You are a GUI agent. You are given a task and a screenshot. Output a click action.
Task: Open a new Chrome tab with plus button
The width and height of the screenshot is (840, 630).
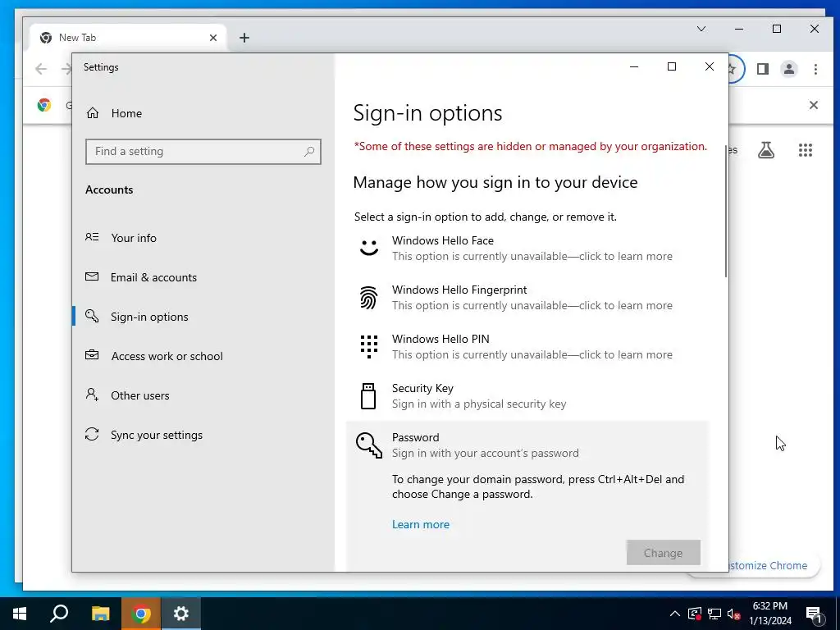(244, 38)
